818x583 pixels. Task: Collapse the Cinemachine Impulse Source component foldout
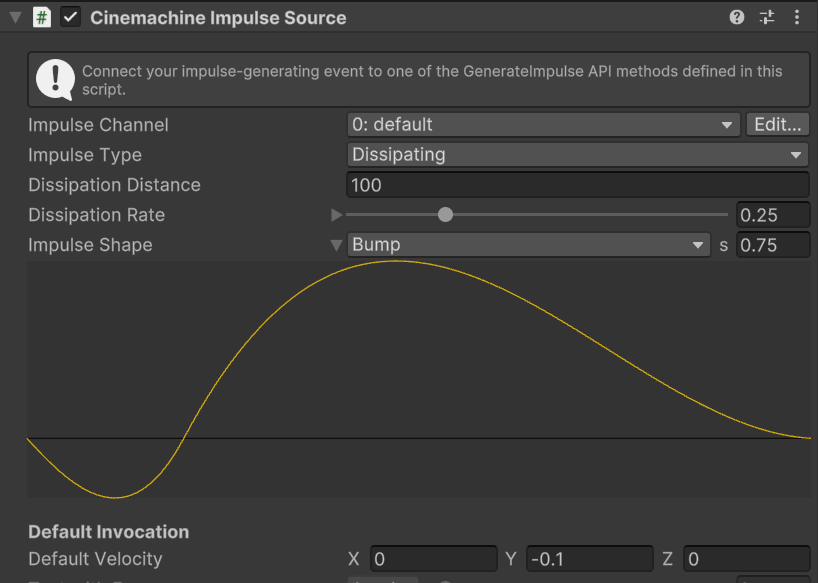point(15,18)
